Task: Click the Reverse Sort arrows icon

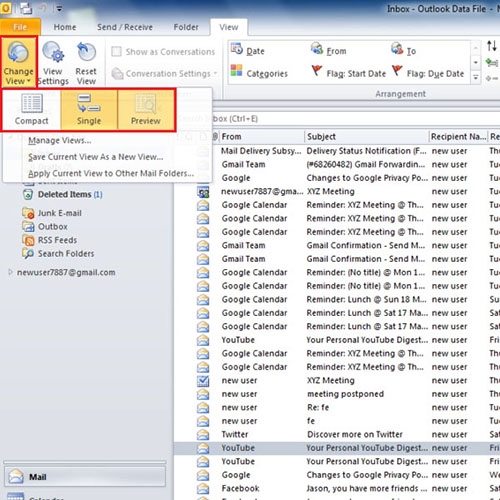Action: point(492,46)
